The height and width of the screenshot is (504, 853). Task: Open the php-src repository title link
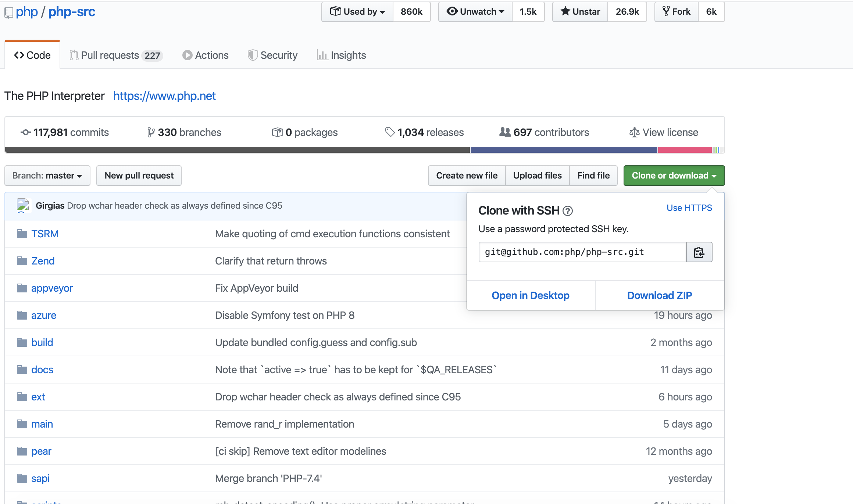pyautogui.click(x=72, y=12)
